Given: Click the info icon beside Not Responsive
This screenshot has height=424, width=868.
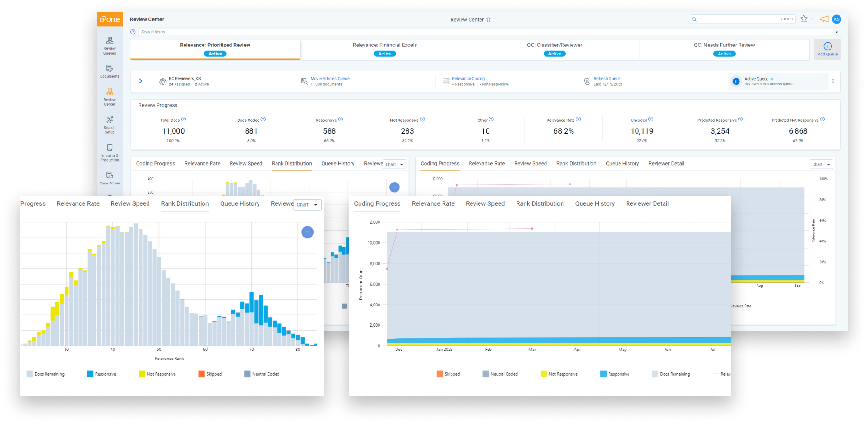Looking at the screenshot, I should (423, 119).
